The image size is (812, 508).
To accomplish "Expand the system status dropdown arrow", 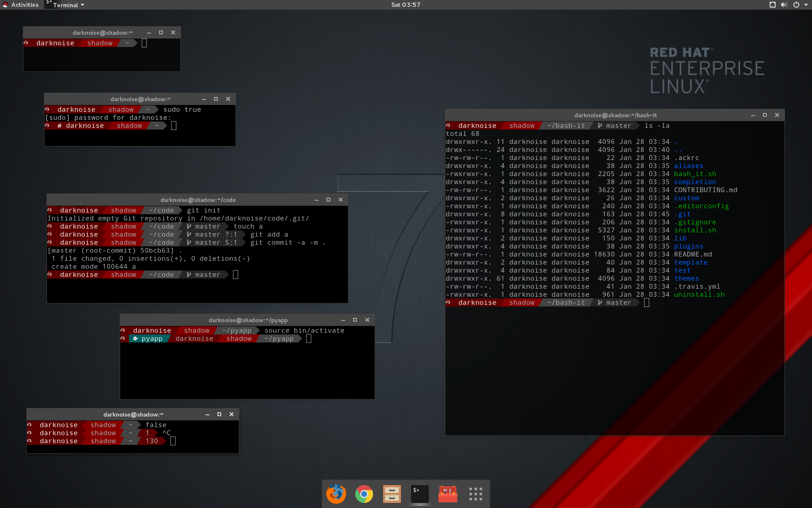I will pos(806,5).
